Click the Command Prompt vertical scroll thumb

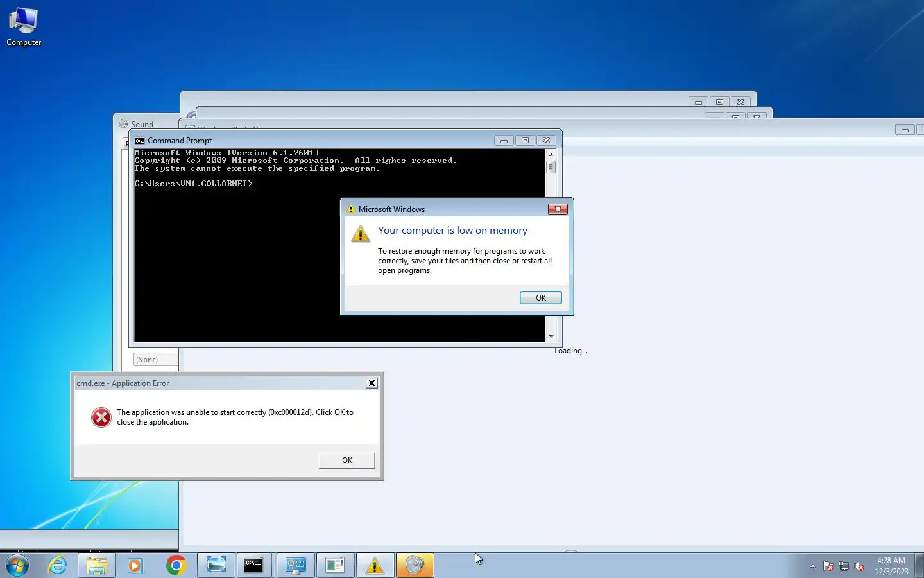[x=551, y=167]
